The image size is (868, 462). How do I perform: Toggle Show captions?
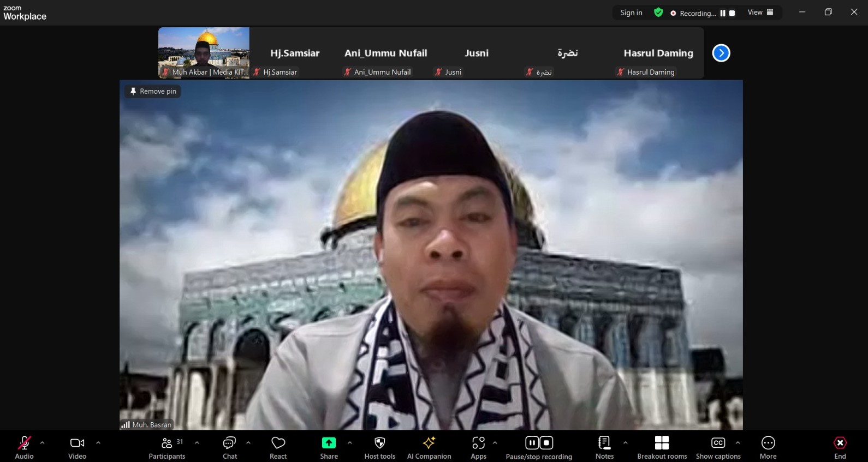click(718, 447)
